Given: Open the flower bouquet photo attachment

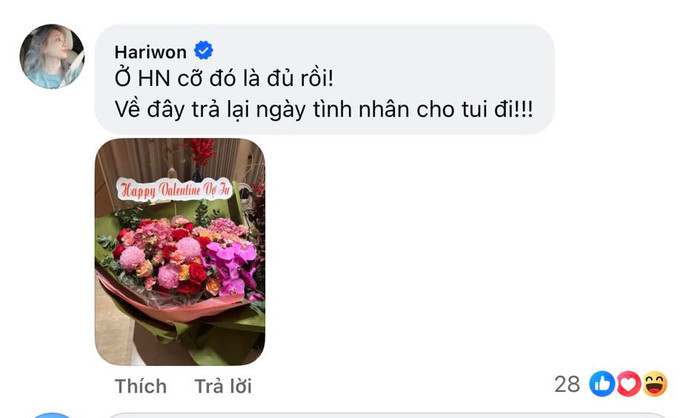Looking at the screenshot, I should click(x=180, y=252).
